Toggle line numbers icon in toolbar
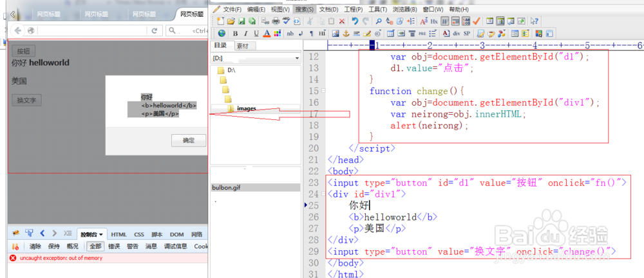 click(x=466, y=21)
